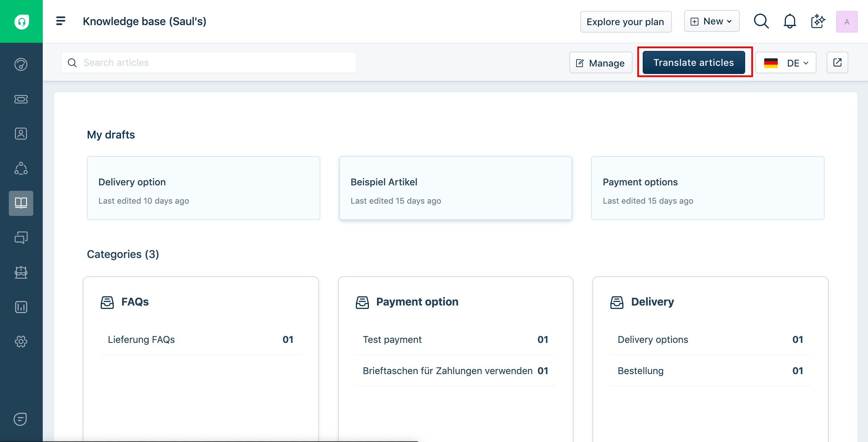Image resolution: width=868 pixels, height=442 pixels.
Task: Open portal in new tab icon
Action: (837, 62)
